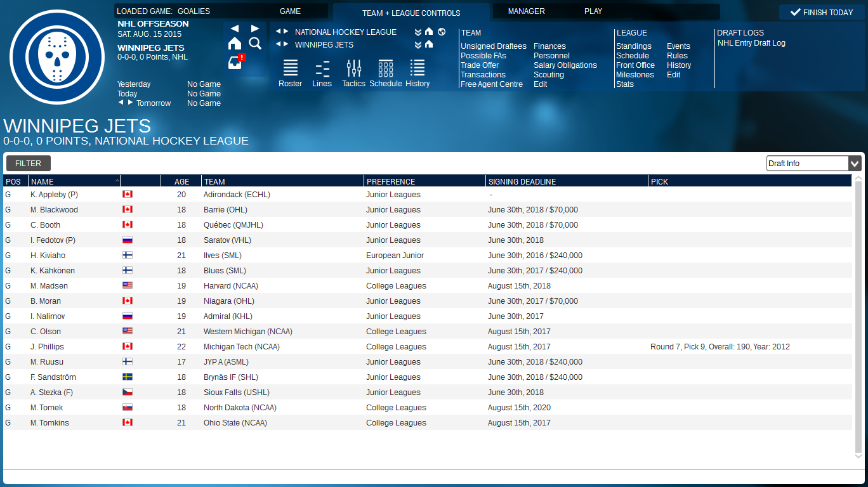This screenshot has height=487, width=868.
Task: Go forward with the right arrow navigation icon
Action: tap(255, 29)
